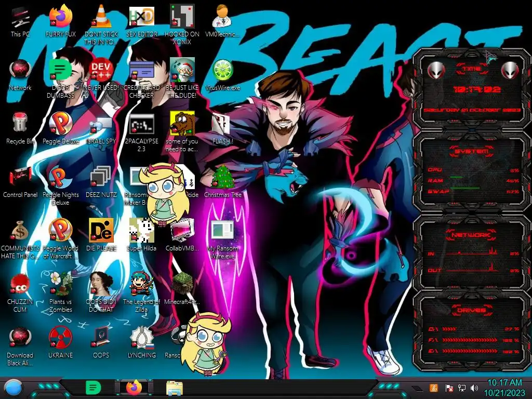Open the Peggle Nights Deluxe shortcut

pos(60,186)
